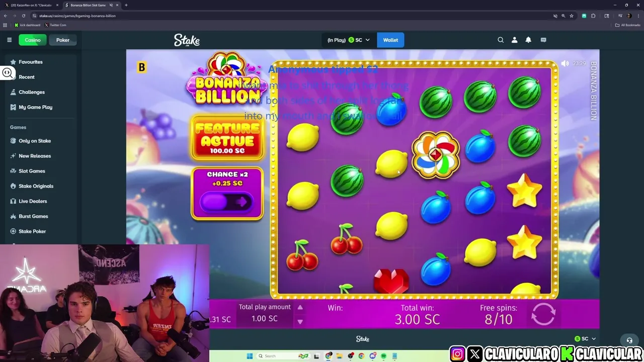644x362 pixels.
Task: Reload the page
Action: [23, 16]
